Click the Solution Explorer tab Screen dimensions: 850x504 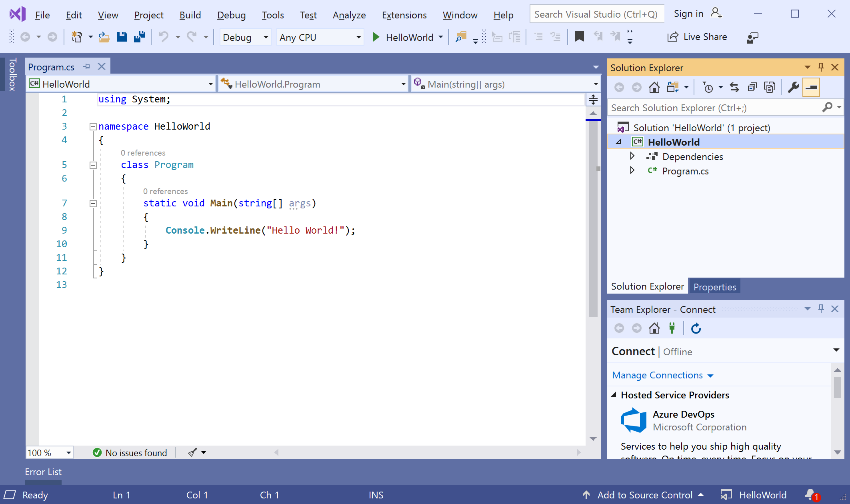pos(647,286)
